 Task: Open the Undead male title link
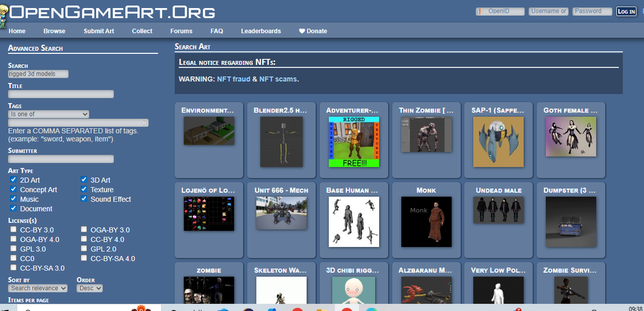pyautogui.click(x=499, y=190)
